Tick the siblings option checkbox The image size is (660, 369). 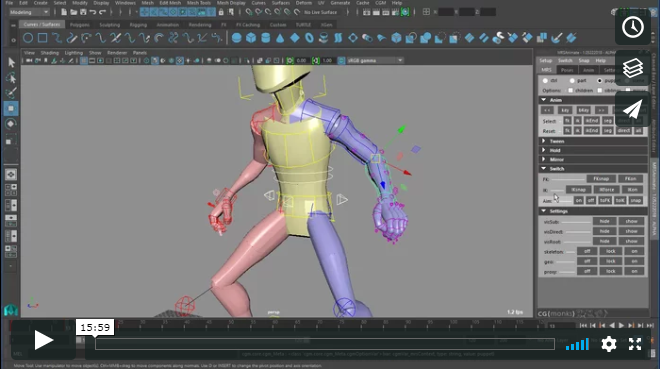click(600, 90)
